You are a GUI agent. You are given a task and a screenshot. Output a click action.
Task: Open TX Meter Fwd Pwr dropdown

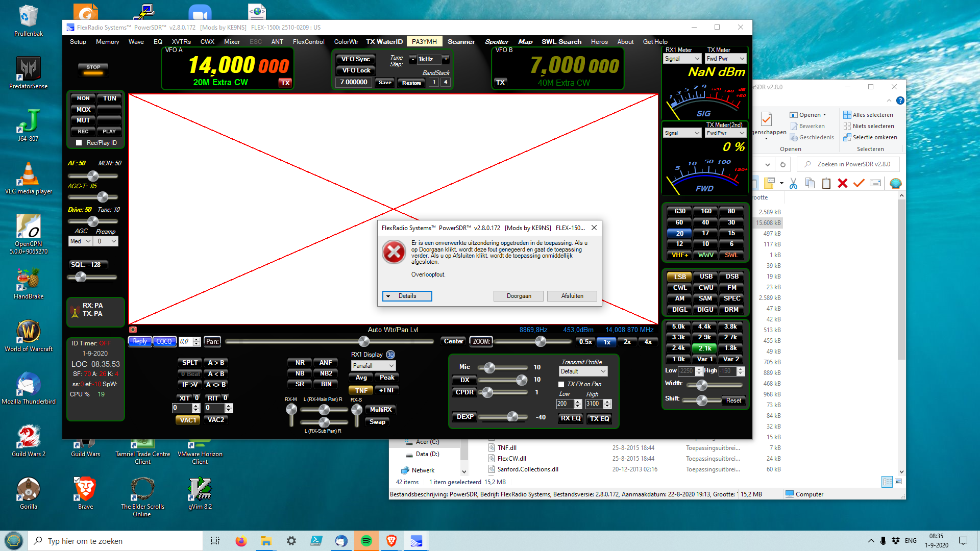[x=726, y=59]
